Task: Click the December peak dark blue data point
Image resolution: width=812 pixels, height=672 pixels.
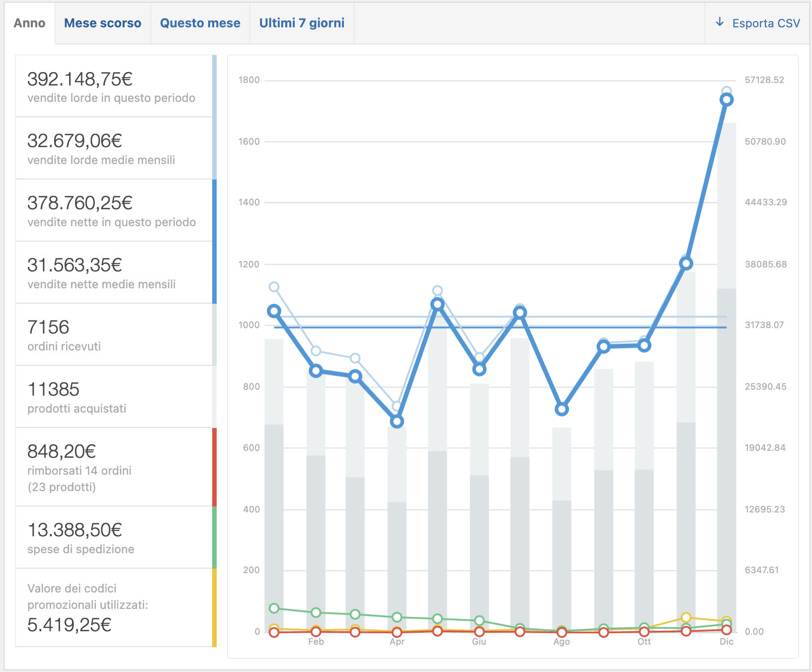Action: [726, 100]
